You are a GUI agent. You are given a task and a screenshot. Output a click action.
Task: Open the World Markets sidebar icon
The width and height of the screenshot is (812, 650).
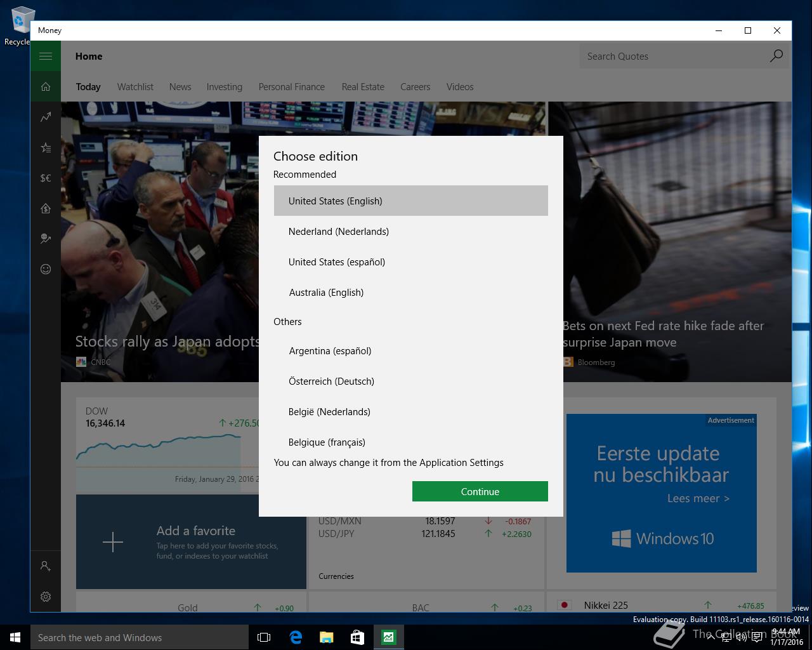tap(46, 239)
